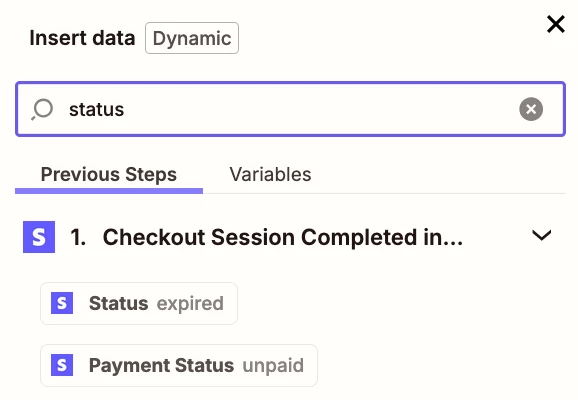Select the Checkout Session Completed step title
The height and width of the screenshot is (400, 578).
[283, 237]
